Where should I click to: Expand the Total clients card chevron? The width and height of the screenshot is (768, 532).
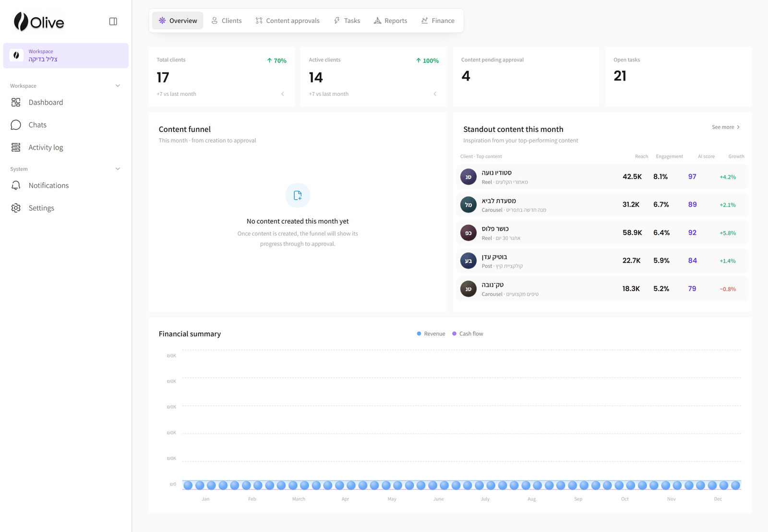pyautogui.click(x=283, y=94)
